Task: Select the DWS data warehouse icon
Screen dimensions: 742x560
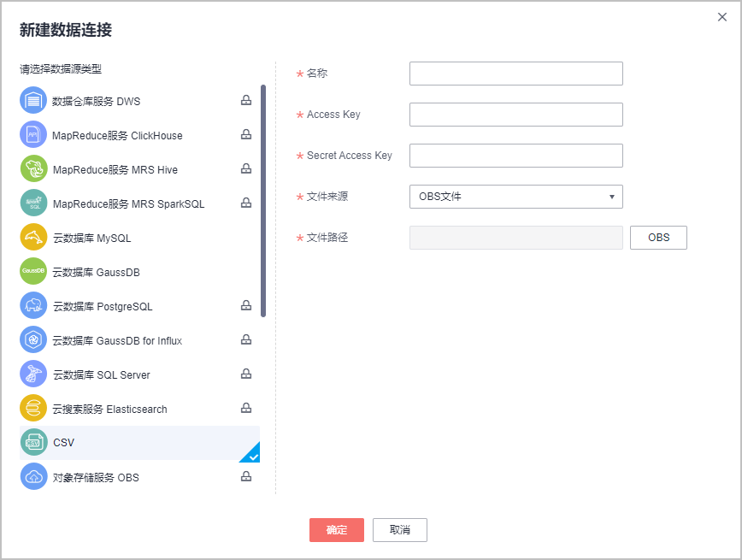Action: coord(33,100)
